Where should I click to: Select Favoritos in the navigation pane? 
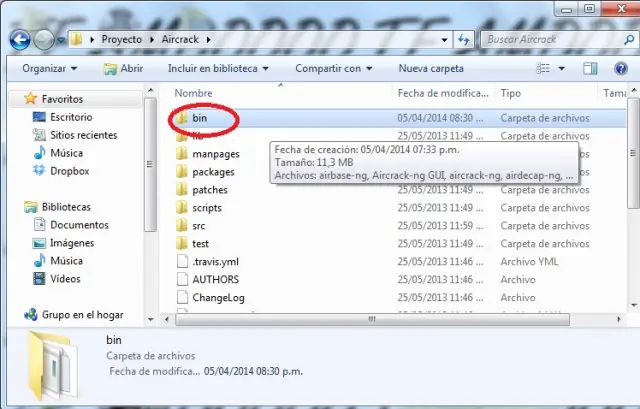62,99
